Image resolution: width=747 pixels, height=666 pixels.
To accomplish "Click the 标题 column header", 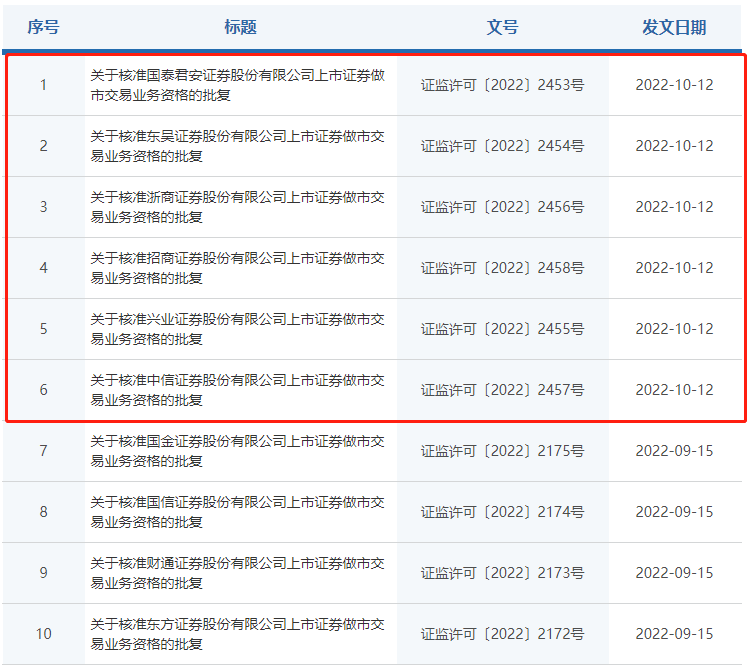I will pyautogui.click(x=241, y=27).
